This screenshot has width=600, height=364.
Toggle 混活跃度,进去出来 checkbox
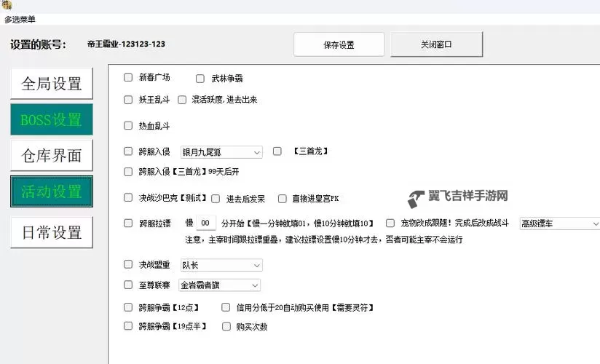click(x=182, y=100)
